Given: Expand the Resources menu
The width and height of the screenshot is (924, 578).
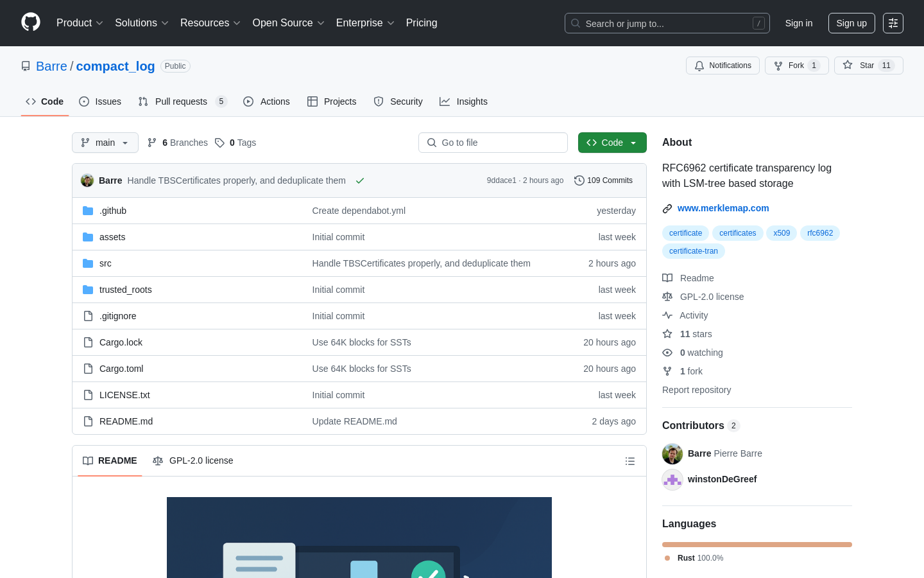Looking at the screenshot, I should pyautogui.click(x=210, y=23).
